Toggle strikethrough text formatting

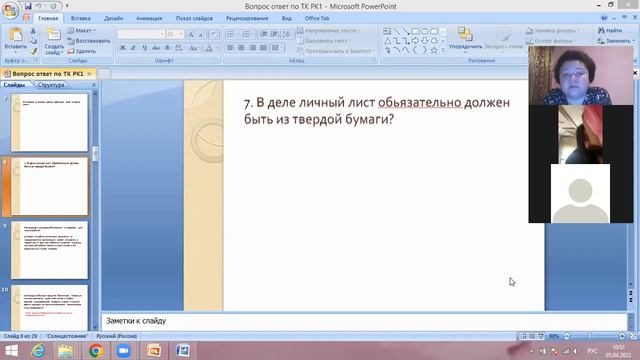pyautogui.click(x=156, y=48)
